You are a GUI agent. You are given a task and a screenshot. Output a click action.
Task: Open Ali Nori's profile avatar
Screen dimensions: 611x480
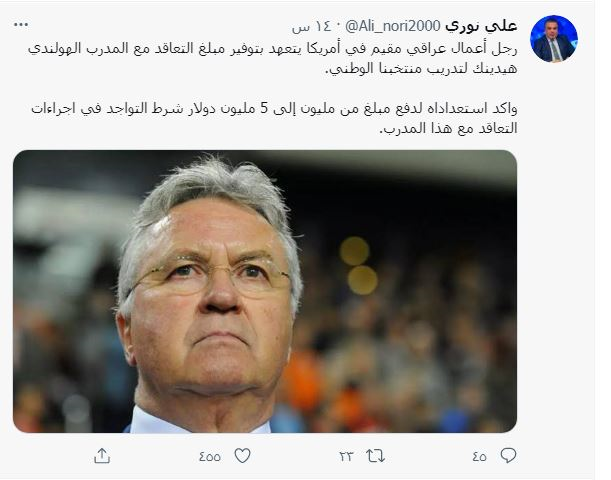(554, 39)
